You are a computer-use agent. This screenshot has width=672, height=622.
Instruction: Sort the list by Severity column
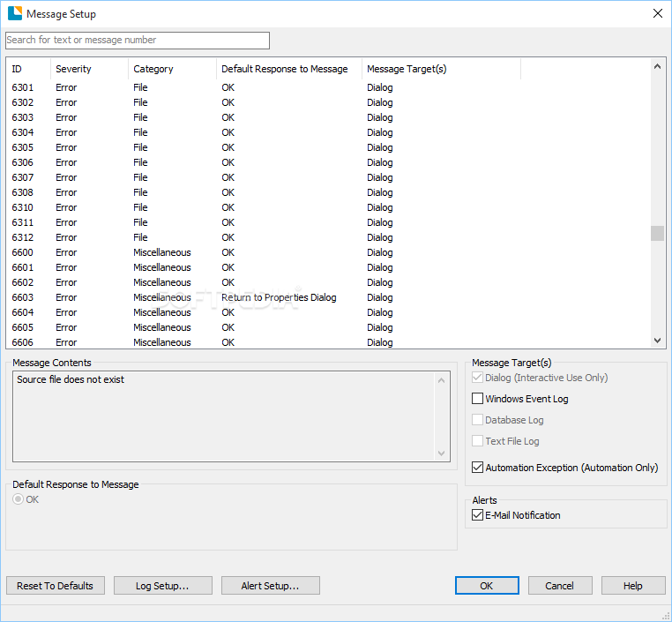[89, 69]
